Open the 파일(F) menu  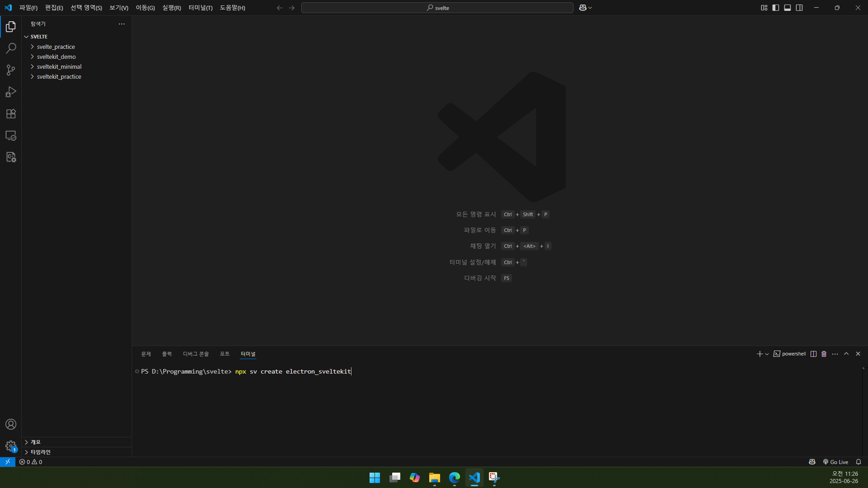tap(28, 8)
